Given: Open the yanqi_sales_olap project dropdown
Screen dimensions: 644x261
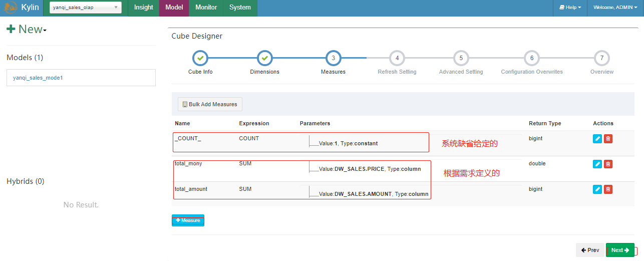Looking at the screenshot, I should coord(86,8).
